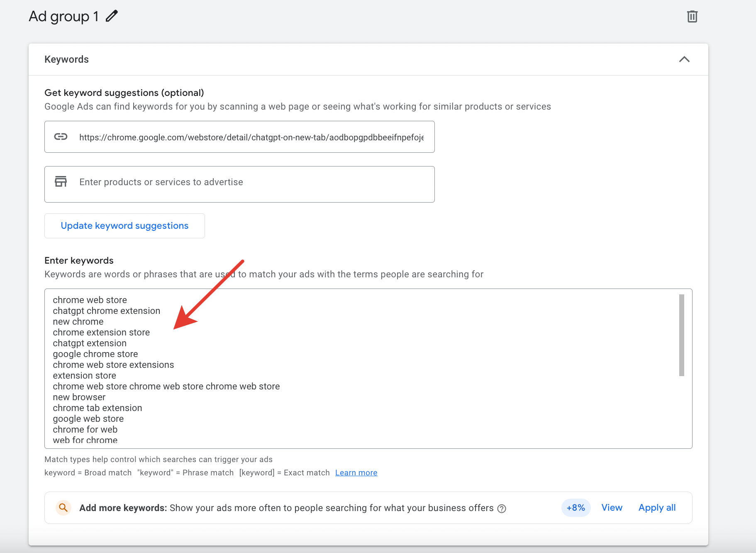The width and height of the screenshot is (756, 553).
Task: Click the 'chatgpt chrome extension' keyword line
Action: click(x=107, y=311)
